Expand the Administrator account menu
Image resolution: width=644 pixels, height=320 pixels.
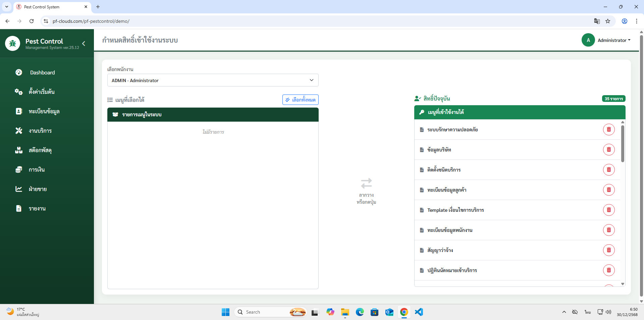point(613,40)
